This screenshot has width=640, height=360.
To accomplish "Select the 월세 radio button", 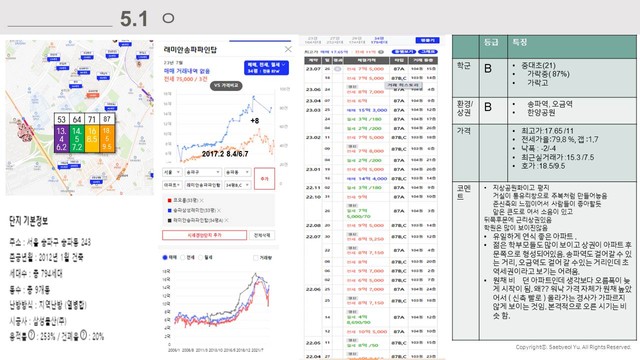I will [x=200, y=258].
